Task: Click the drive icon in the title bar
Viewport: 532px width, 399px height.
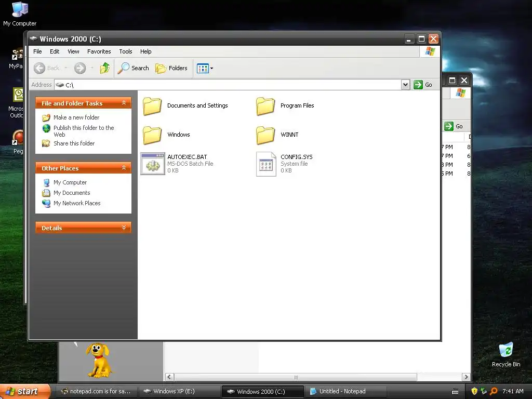Action: tap(33, 38)
